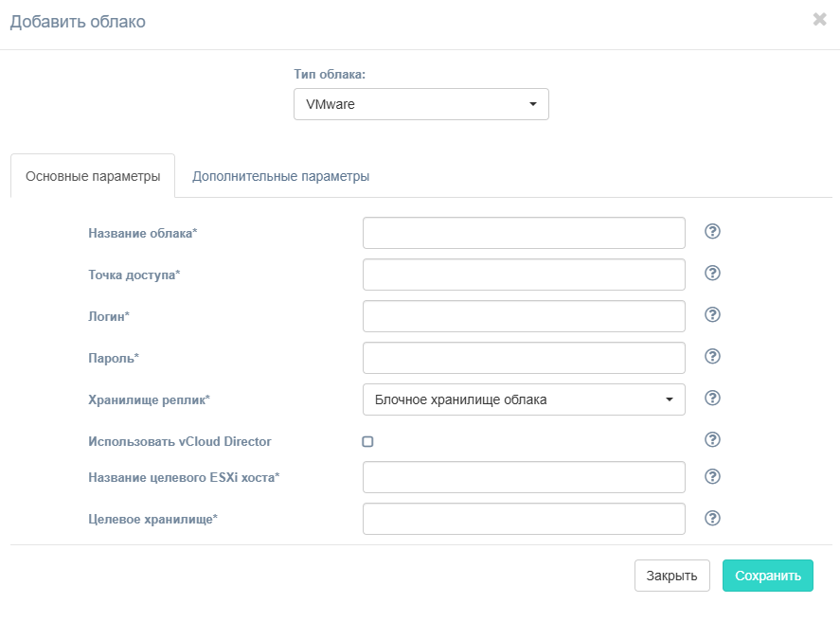Focus the Пароль input field
The image size is (840, 621).
click(524, 358)
